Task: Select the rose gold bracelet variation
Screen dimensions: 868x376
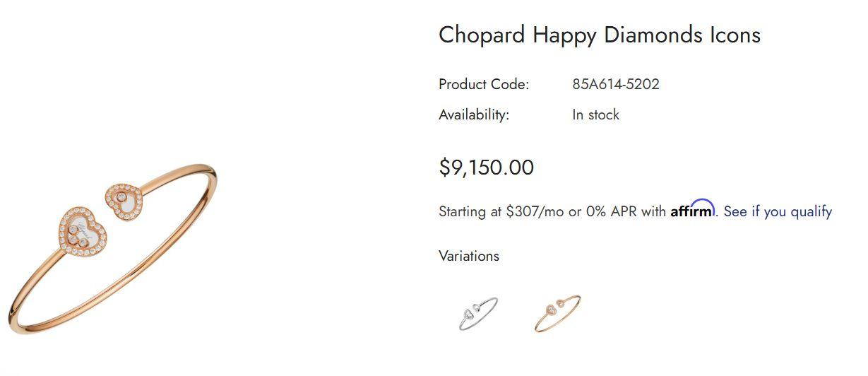Action: [557, 313]
